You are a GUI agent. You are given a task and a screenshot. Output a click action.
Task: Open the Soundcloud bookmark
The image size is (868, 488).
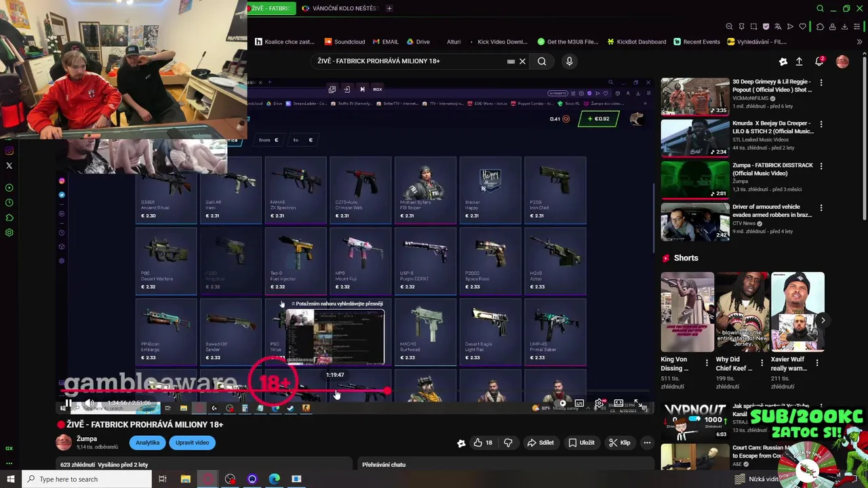(344, 41)
